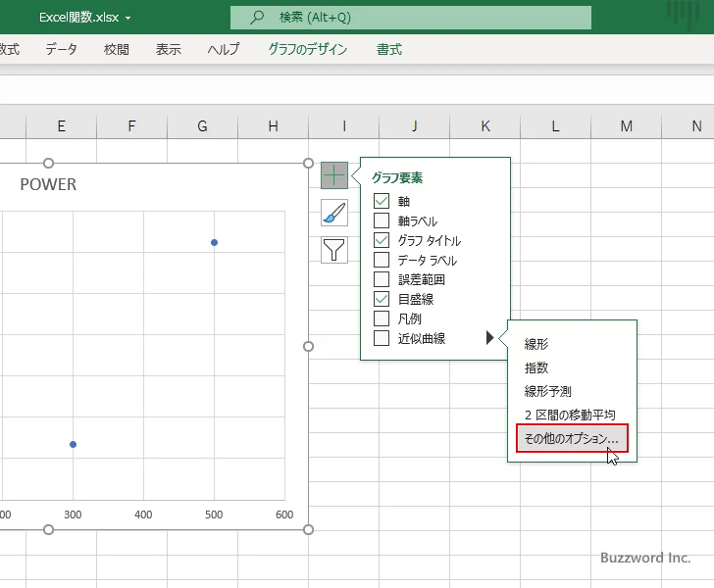Open その他のオプション... for trendlines
This screenshot has height=588, width=714.
(x=572, y=438)
